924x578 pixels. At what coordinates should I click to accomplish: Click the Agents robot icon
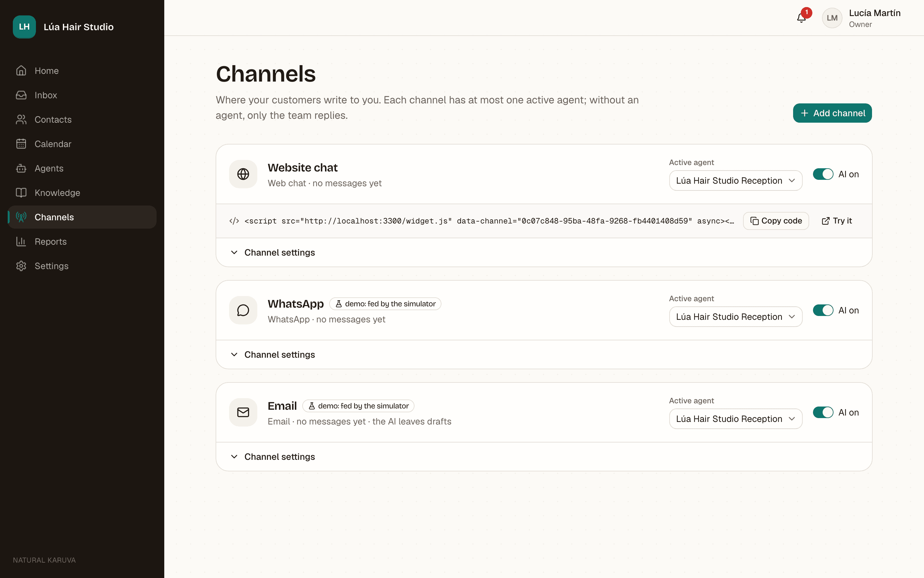21,168
